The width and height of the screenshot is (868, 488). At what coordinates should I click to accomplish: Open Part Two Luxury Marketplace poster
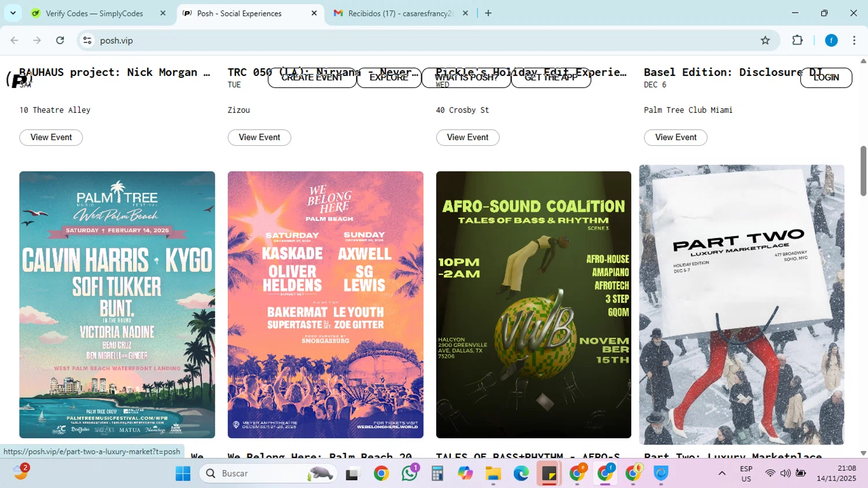[x=741, y=304]
